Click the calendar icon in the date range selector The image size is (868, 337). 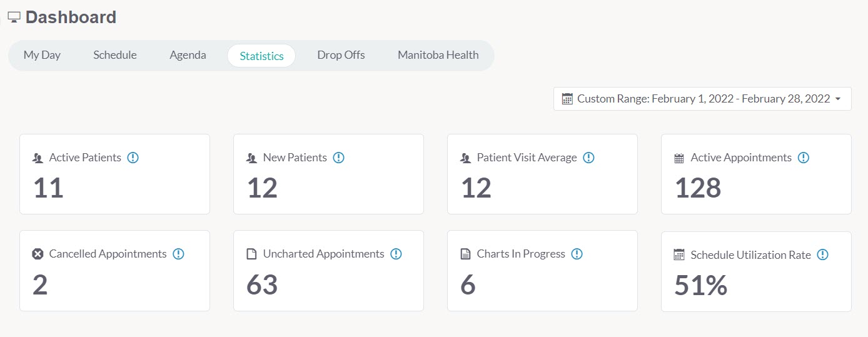pos(567,99)
